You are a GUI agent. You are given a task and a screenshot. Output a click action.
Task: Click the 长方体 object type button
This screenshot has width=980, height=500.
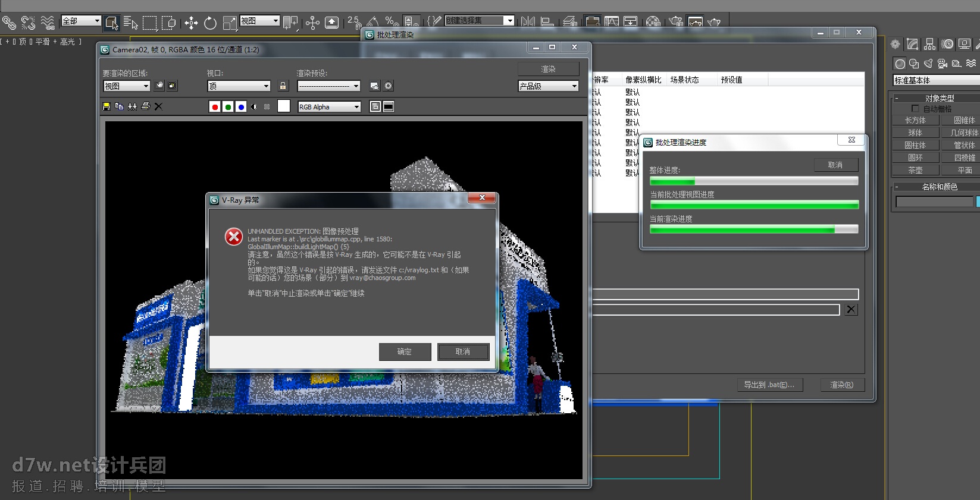(x=915, y=120)
